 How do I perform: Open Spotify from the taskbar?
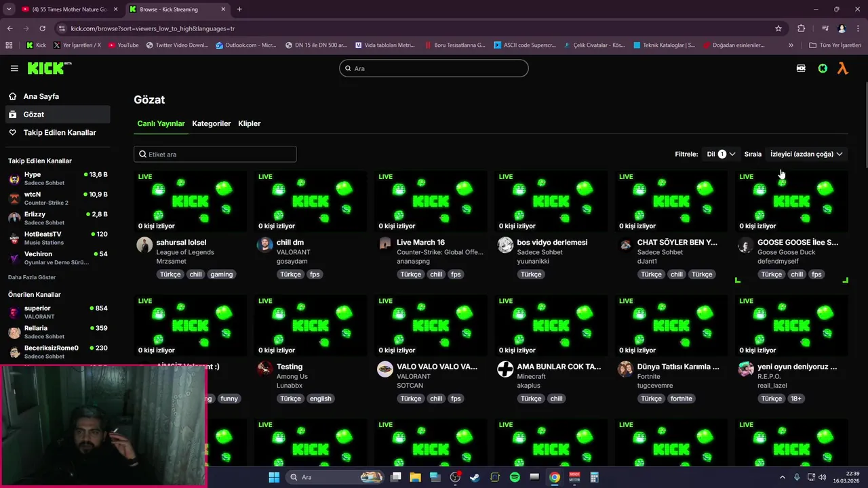click(515, 477)
